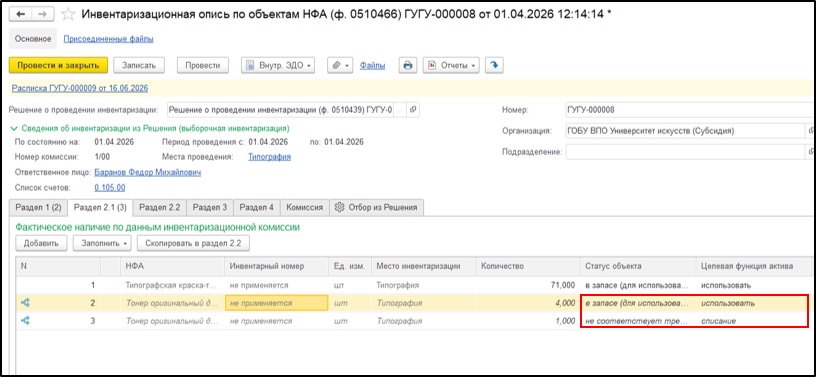Click the gear icon on Отбор из Решения tab
The width and height of the screenshot is (816, 377).
click(340, 207)
